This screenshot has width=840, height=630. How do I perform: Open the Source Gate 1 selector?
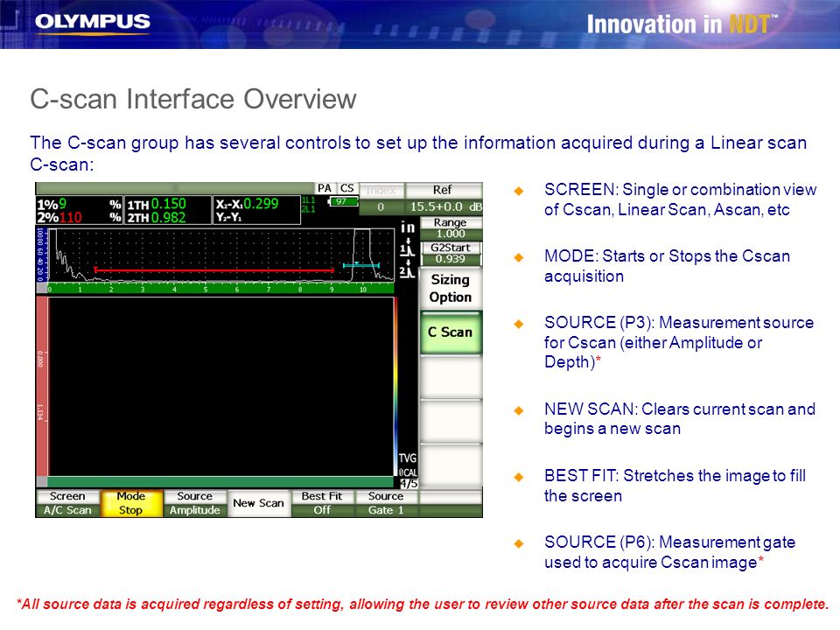(386, 503)
